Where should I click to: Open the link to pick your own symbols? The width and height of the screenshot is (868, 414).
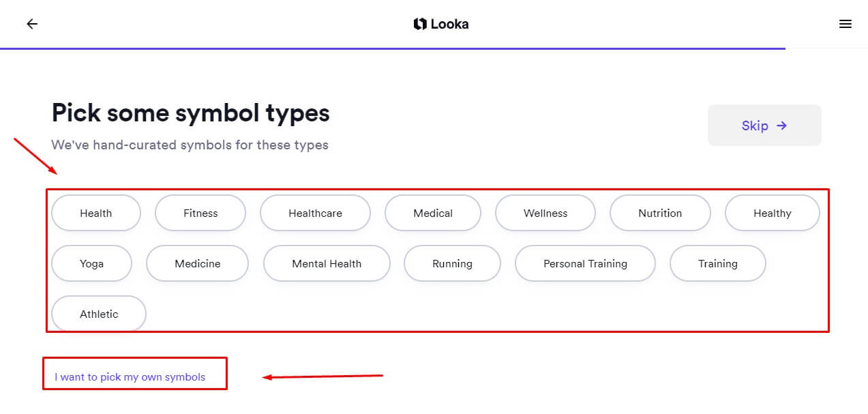tap(130, 376)
